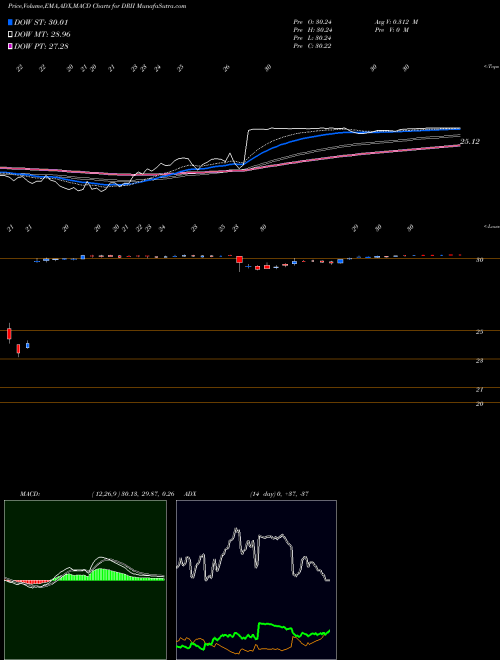Click the 20 price axis label

[x=479, y=404]
